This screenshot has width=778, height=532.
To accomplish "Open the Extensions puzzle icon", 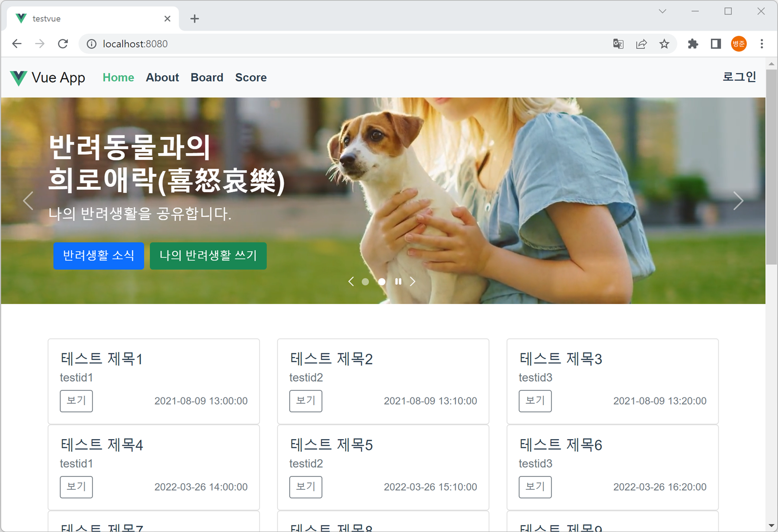I will pos(693,44).
